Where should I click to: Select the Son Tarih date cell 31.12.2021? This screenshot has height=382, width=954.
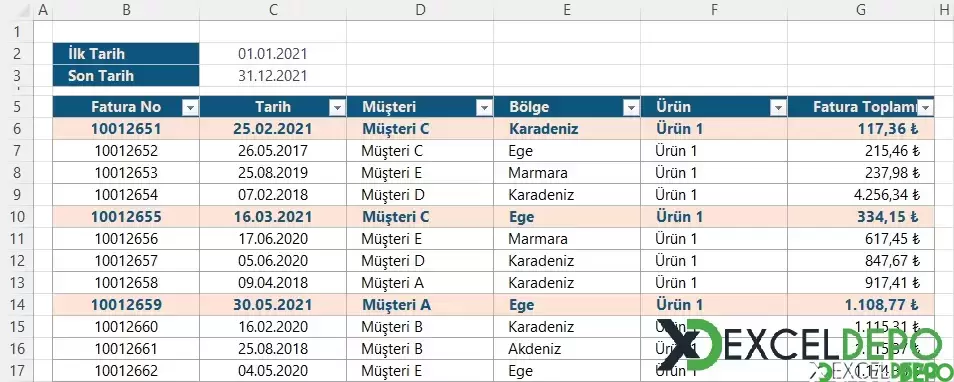click(x=273, y=76)
